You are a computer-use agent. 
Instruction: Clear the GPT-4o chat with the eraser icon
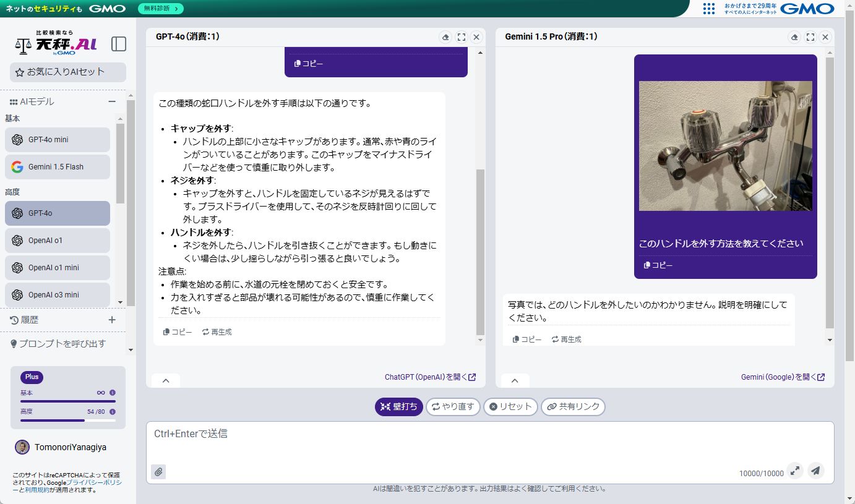(445, 36)
